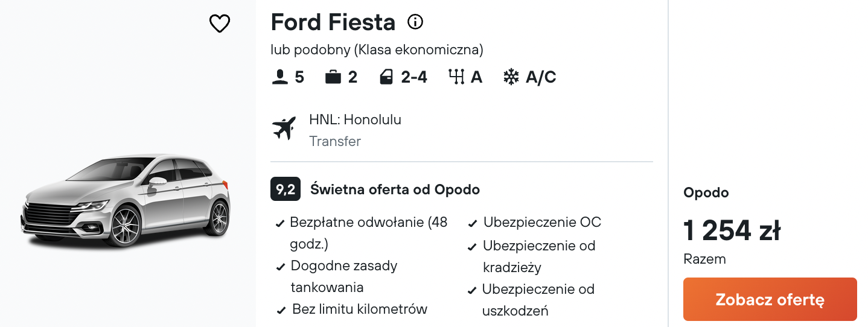Save Ford Fiesta with heart icon
This screenshot has width=868, height=327.
tap(219, 24)
